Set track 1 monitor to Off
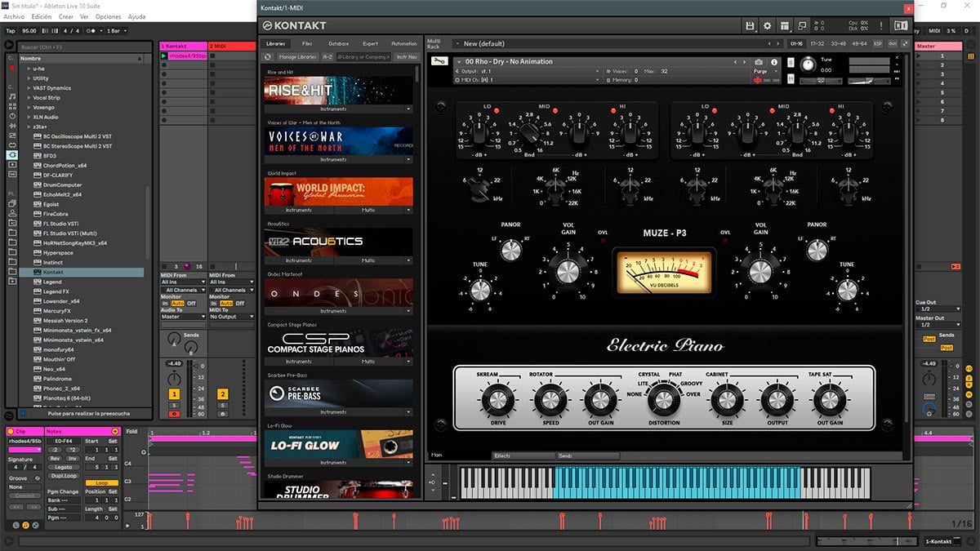The width and height of the screenshot is (980, 551). (192, 303)
